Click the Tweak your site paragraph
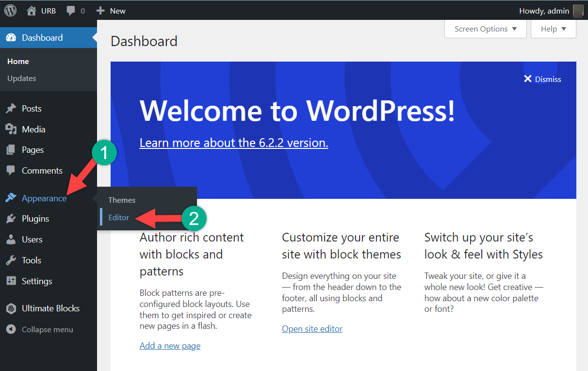The width and height of the screenshot is (588, 371). tap(484, 292)
